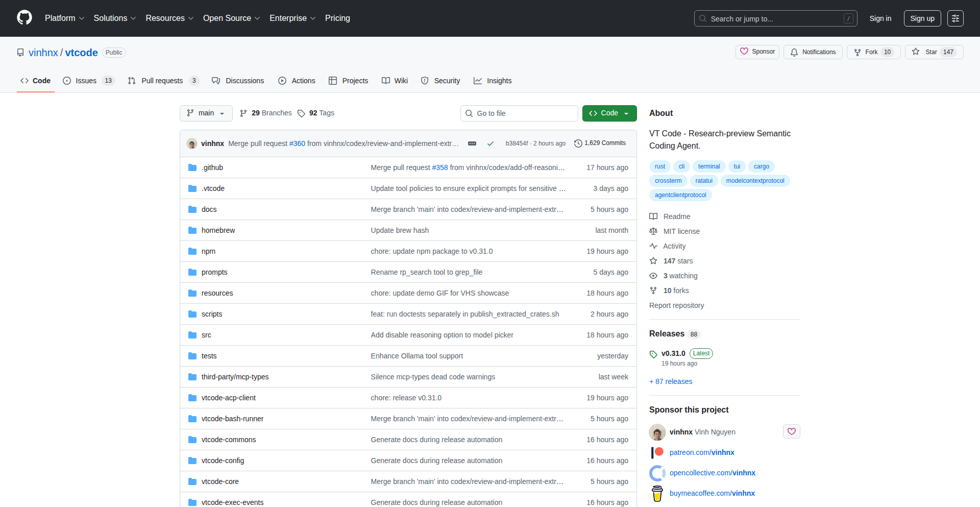The image size is (980, 507).
Task: Click the Search or jump to field
Action: click(775, 18)
